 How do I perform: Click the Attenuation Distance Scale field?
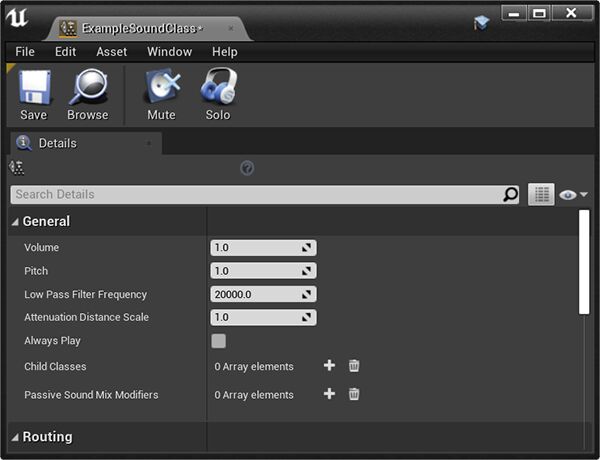263,317
